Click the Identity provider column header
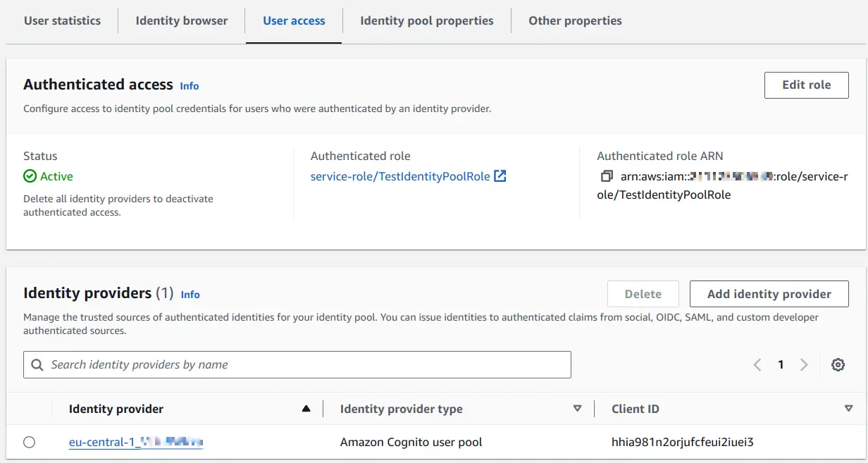This screenshot has height=463, width=868. tap(116, 409)
